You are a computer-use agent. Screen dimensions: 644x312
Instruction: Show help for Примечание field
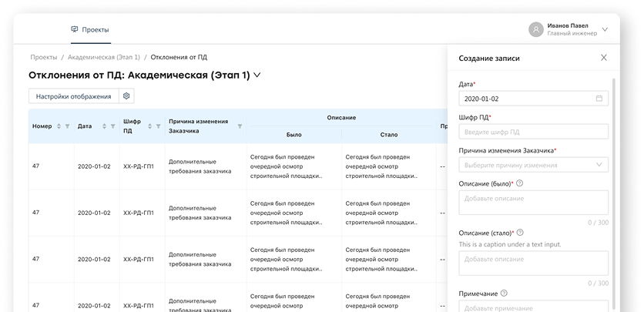pos(504,293)
